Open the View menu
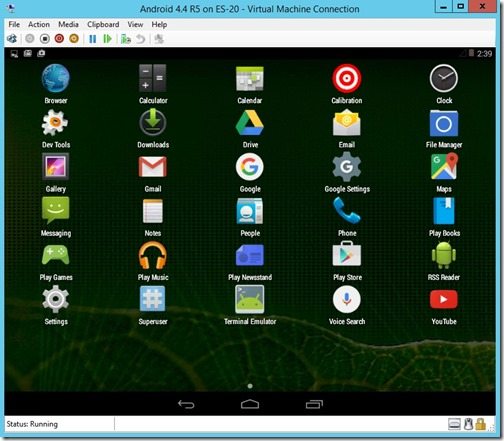Viewport: 504px width, 441px height. (135, 24)
